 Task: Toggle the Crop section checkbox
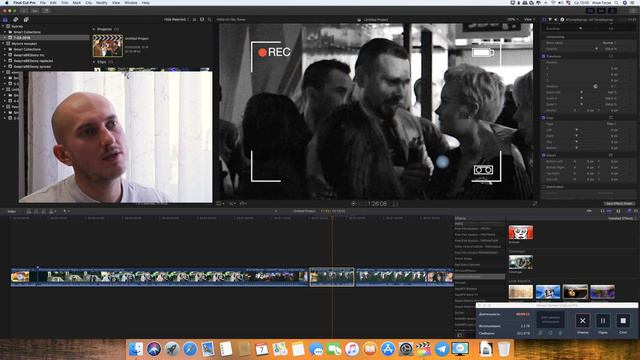[x=544, y=118]
